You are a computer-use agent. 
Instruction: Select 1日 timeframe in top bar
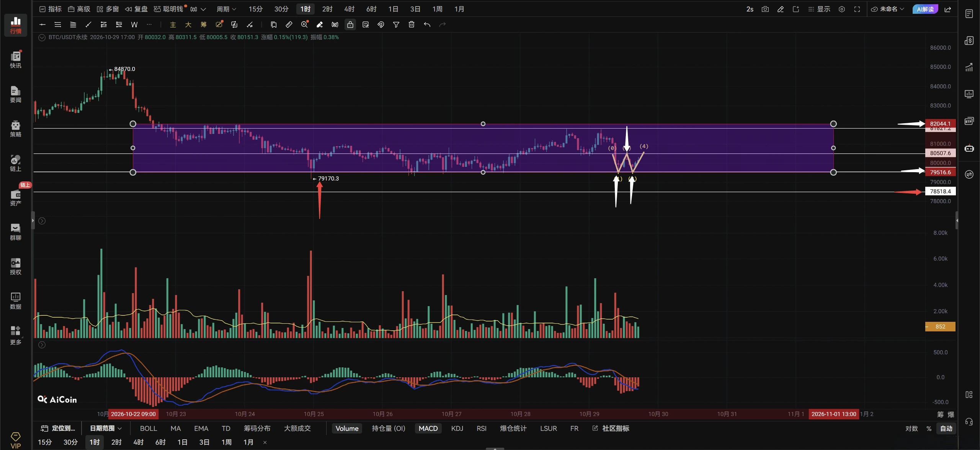click(x=393, y=9)
